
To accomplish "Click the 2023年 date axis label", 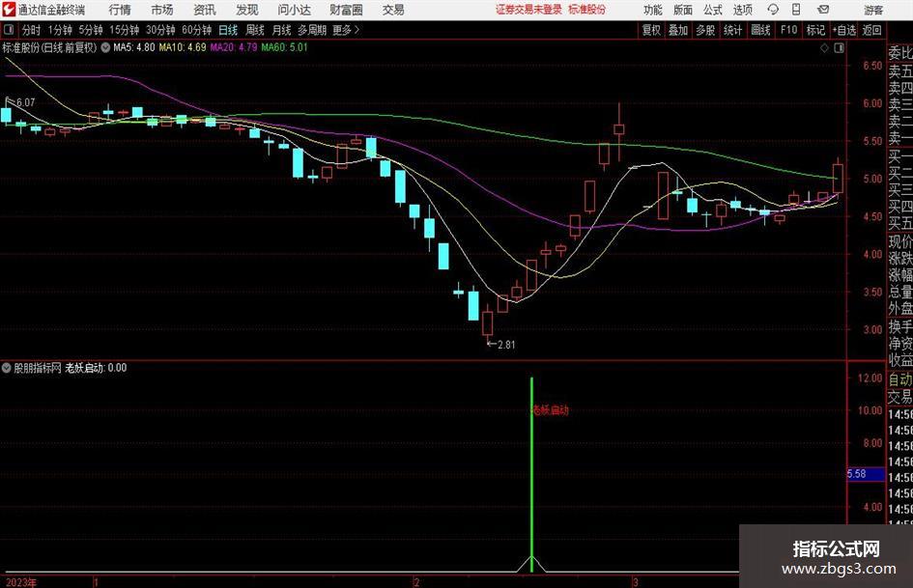I will pyautogui.click(x=21, y=582).
